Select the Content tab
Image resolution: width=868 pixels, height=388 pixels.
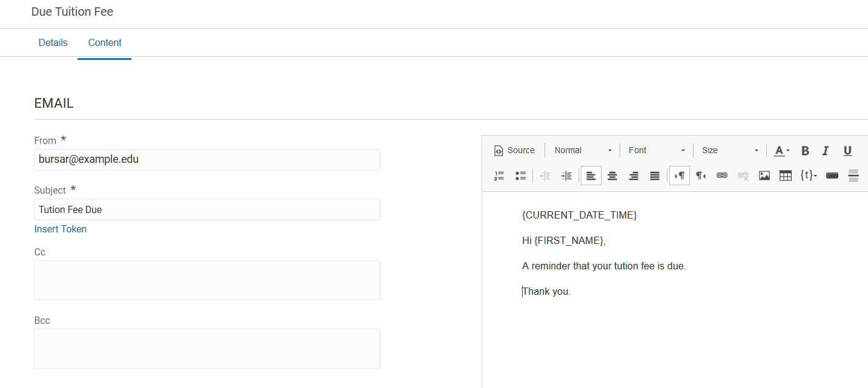pyautogui.click(x=104, y=42)
